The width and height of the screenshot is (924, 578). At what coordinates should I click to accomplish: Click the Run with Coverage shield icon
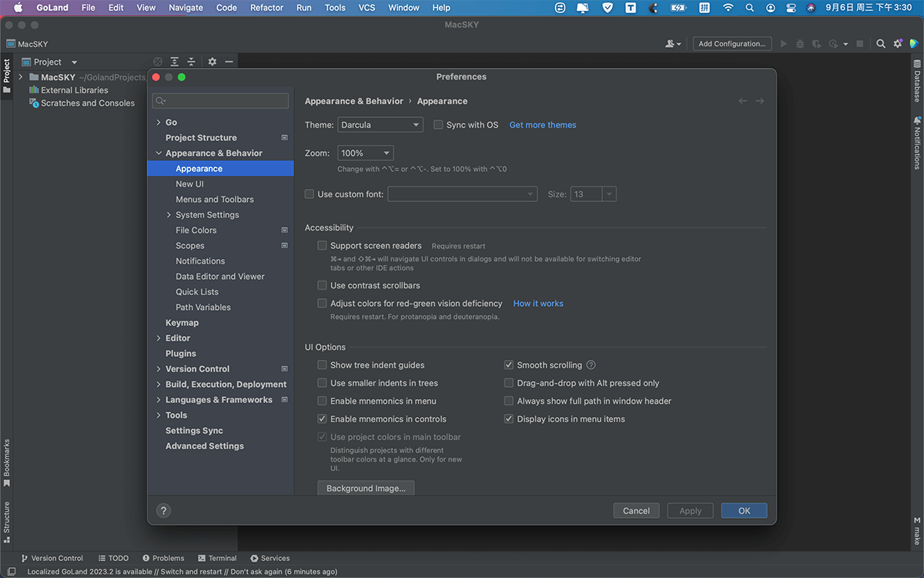tap(817, 44)
